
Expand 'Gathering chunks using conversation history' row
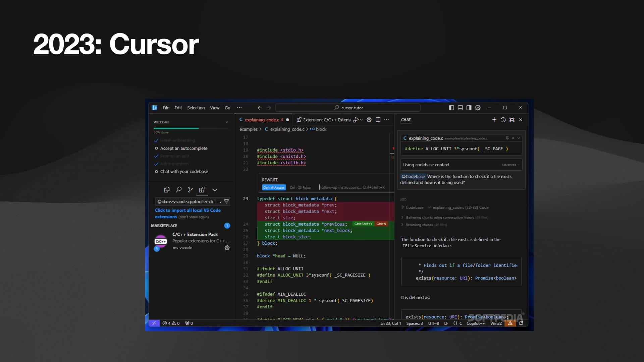coord(439,218)
